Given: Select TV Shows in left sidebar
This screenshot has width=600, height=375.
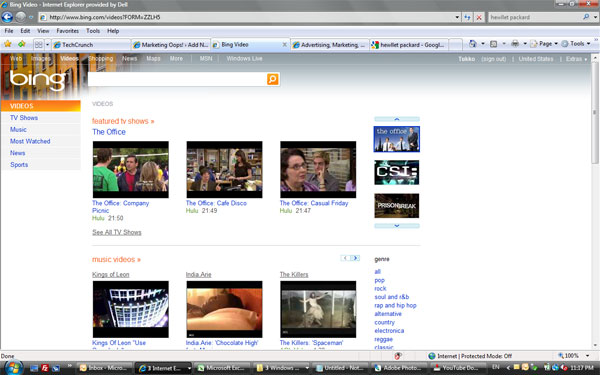Looking at the screenshot, I should [24, 118].
